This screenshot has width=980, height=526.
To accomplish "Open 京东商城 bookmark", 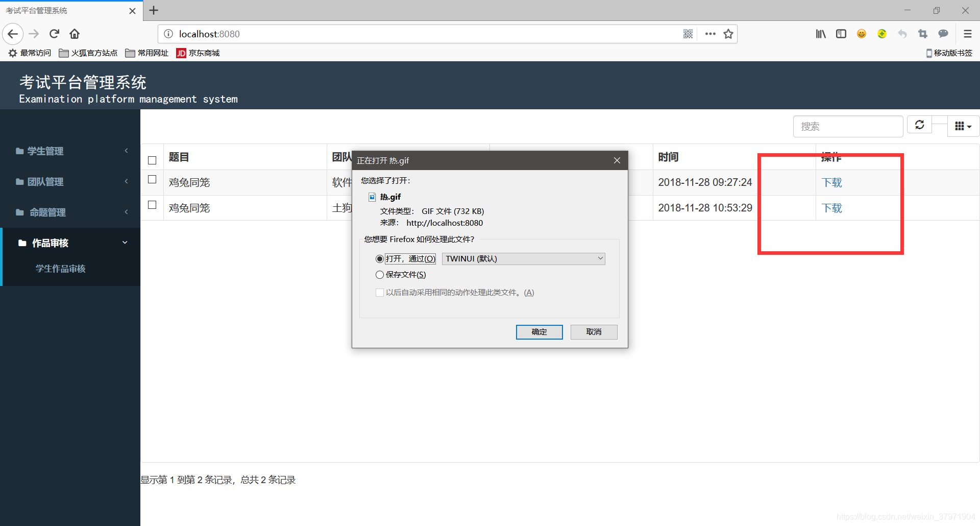I will tap(198, 53).
